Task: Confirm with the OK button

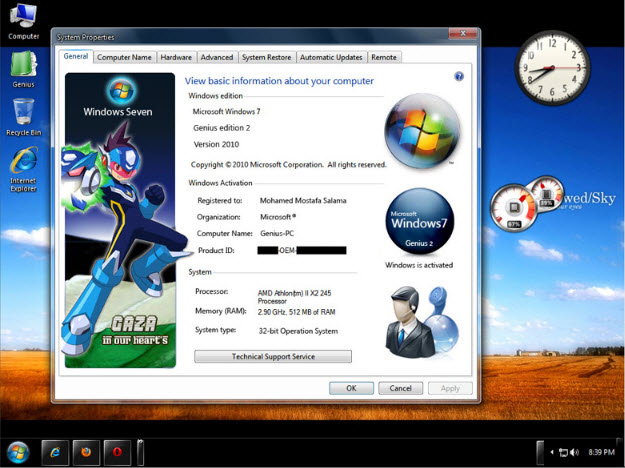Action: tap(351, 388)
